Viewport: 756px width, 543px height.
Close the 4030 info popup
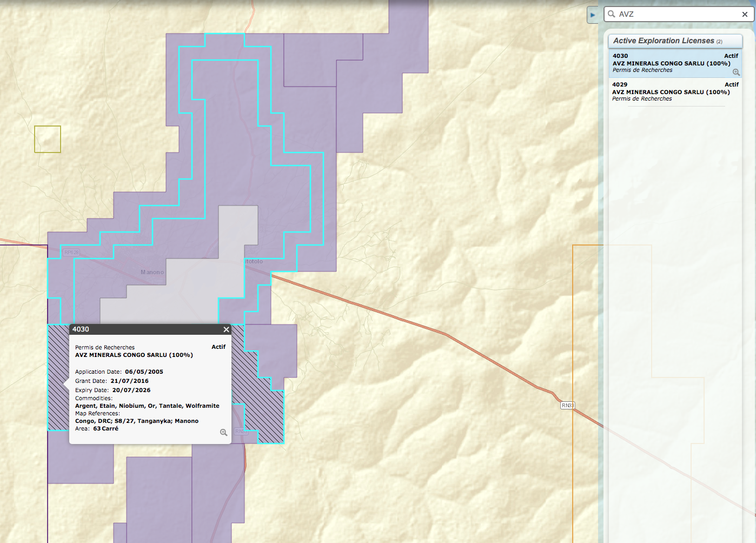(x=226, y=329)
